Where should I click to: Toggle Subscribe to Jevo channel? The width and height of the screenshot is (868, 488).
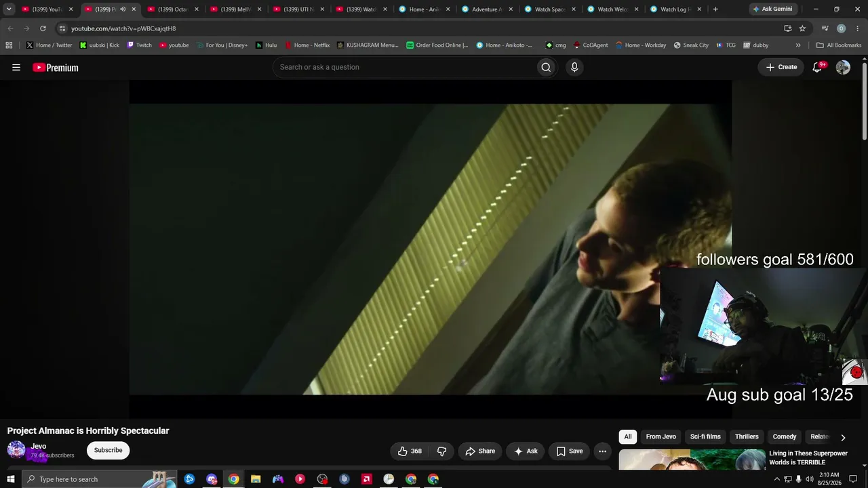coord(108,450)
